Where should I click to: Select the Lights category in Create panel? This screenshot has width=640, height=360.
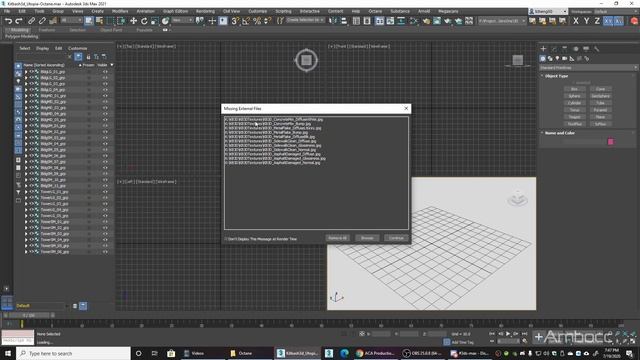[557, 59]
